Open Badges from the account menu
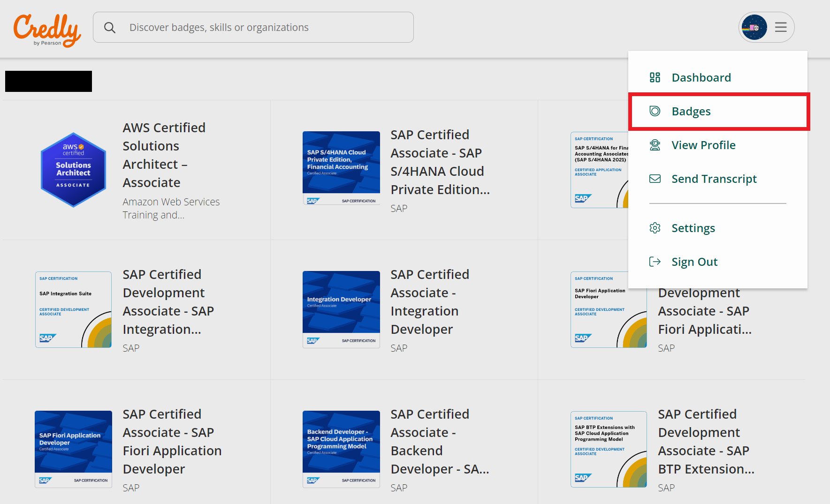 pyautogui.click(x=691, y=112)
